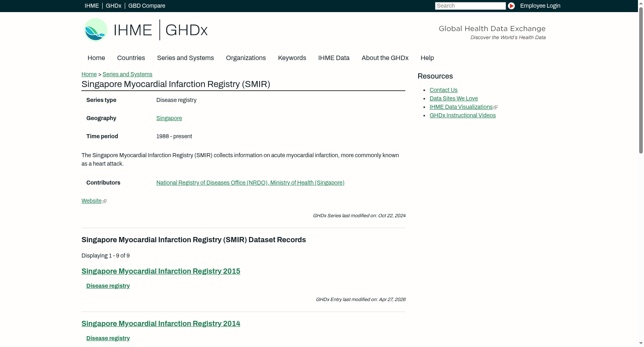Click external-link icon beside IHME Data Visualizations
This screenshot has width=644, height=347.
[495, 107]
